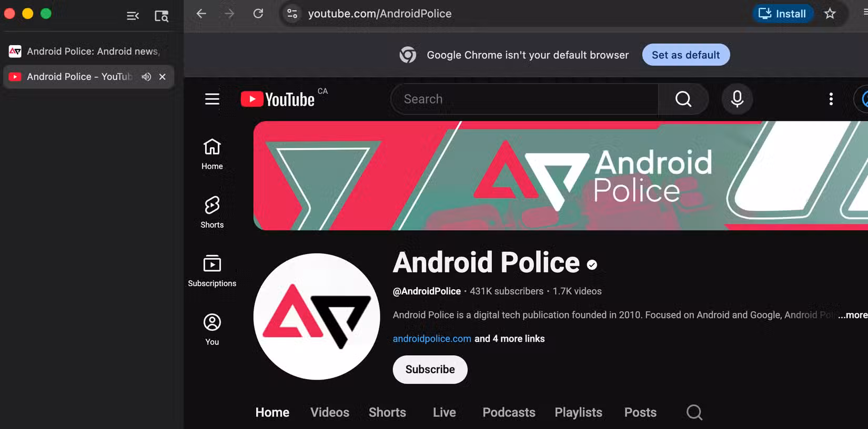
Task: Click the search magnifier button
Action: click(x=683, y=99)
